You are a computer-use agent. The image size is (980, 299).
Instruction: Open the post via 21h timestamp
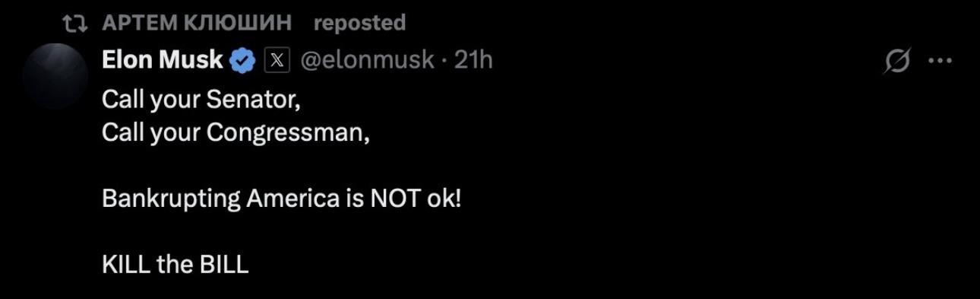[473, 59]
